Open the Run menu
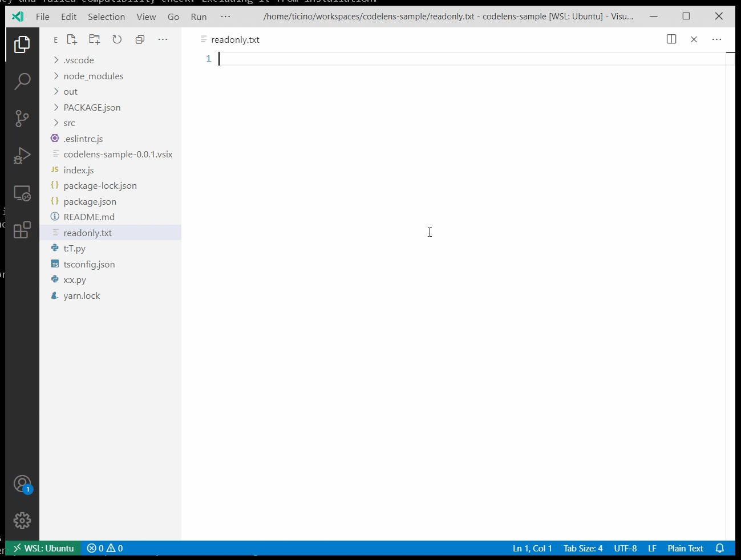This screenshot has height=560, width=741. tap(199, 17)
